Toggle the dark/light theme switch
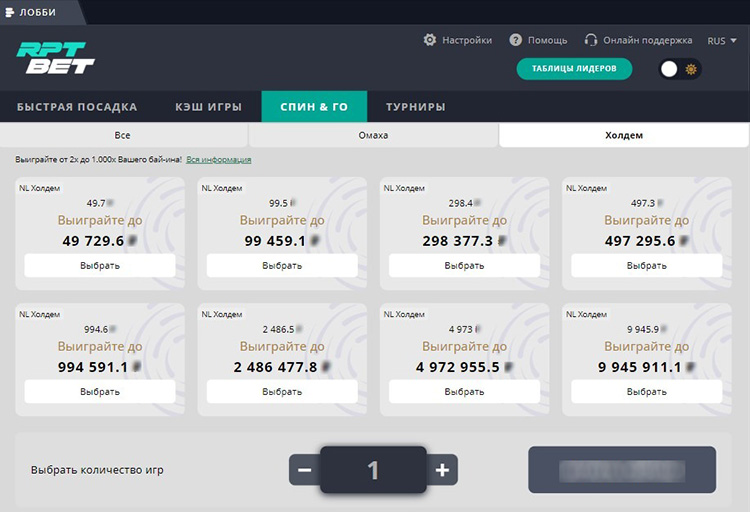The height and width of the screenshot is (512, 750). [x=680, y=69]
